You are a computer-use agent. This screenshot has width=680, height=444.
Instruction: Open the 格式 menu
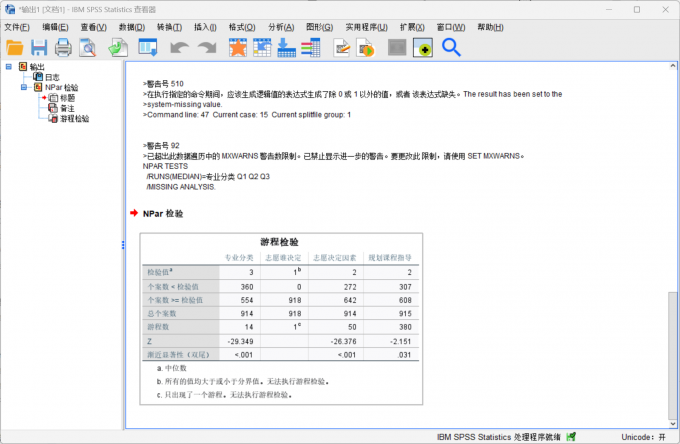pos(242,27)
